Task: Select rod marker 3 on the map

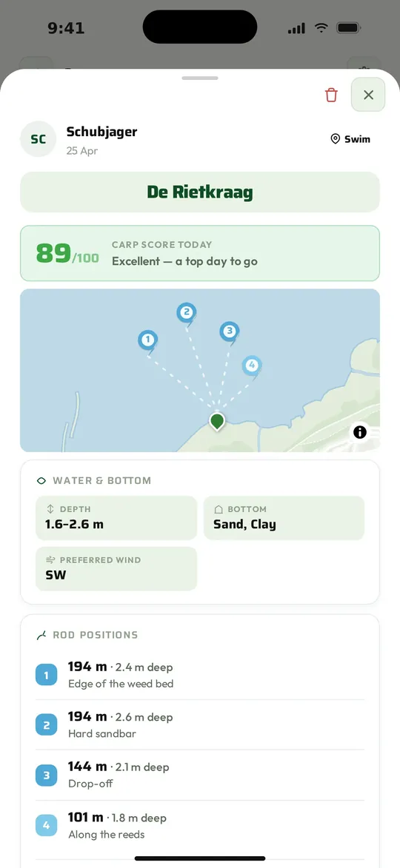Action: (x=229, y=332)
